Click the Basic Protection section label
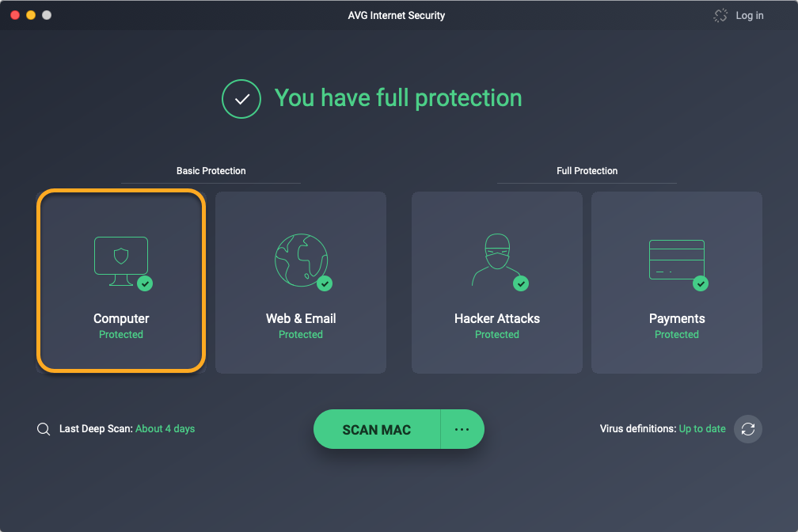Screen dimensions: 798x532 tap(211, 171)
